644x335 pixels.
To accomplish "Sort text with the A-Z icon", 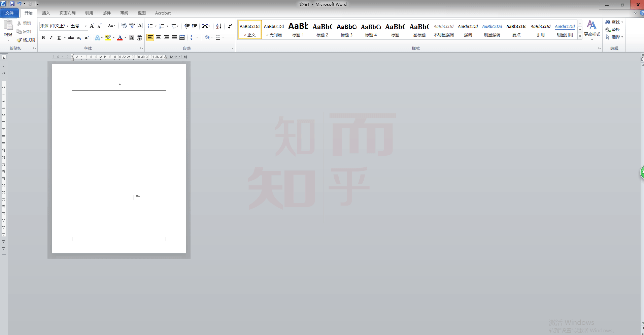I will [x=218, y=26].
